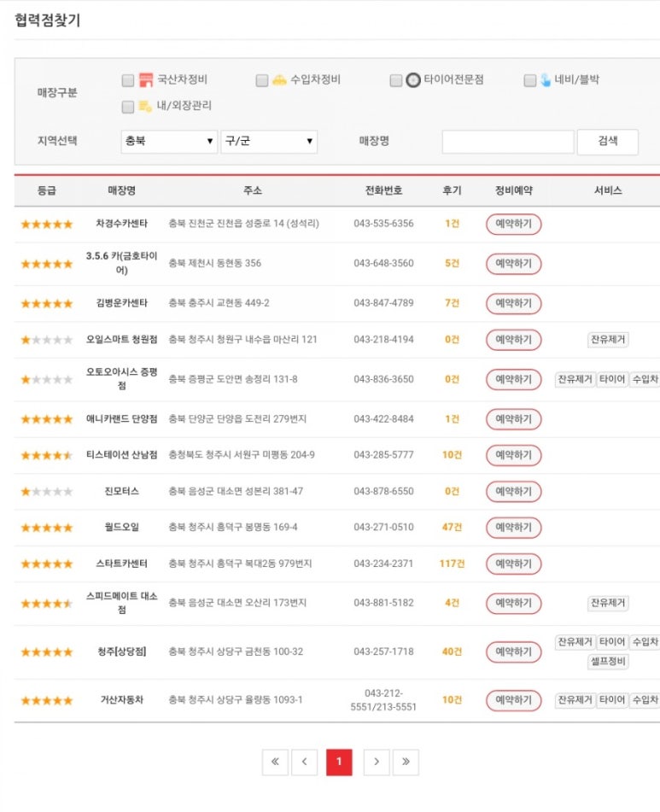Click the 잔유제거 tag for 거산자동차
660x812 pixels.
pyautogui.click(x=575, y=701)
